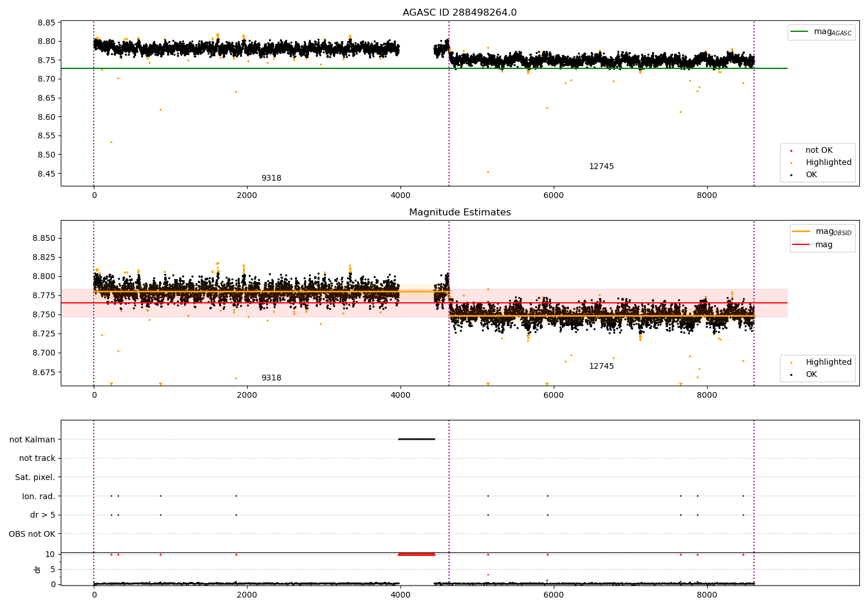Select red 'mag' legend entry in middle plot

pyautogui.click(x=813, y=244)
